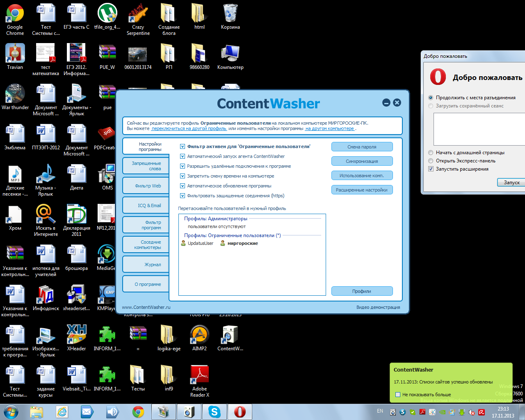Open Skype from the taskbar
Image resolution: width=525 pixels, height=420 pixels.
[x=215, y=412]
